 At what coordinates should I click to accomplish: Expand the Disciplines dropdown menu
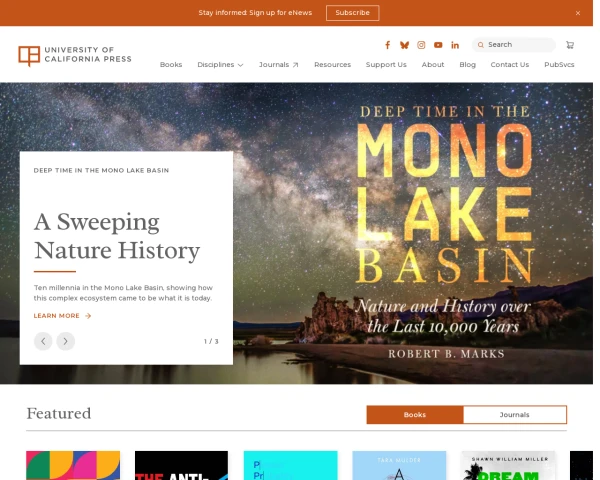[x=220, y=65]
